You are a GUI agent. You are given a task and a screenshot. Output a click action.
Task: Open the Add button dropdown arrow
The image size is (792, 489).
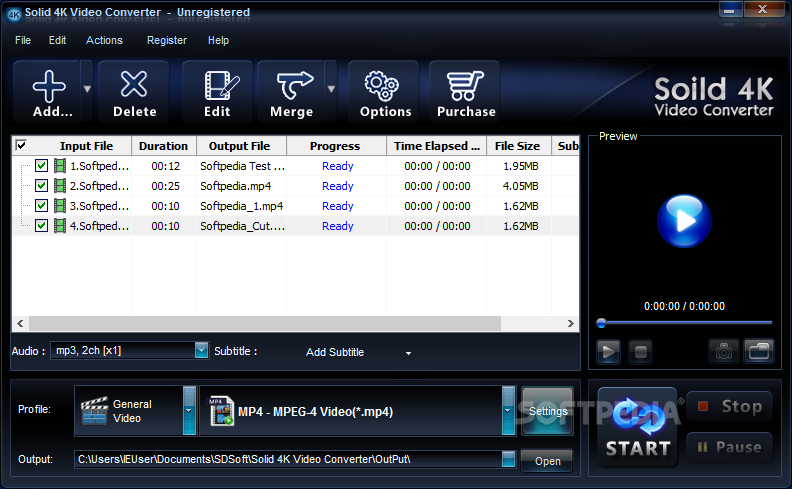(87, 89)
